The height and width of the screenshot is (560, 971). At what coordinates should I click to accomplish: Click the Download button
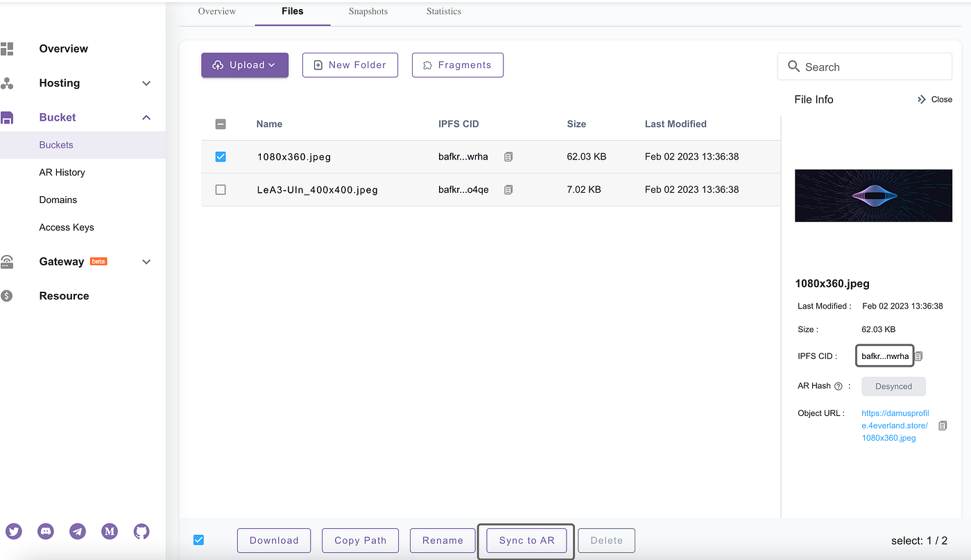tap(274, 541)
